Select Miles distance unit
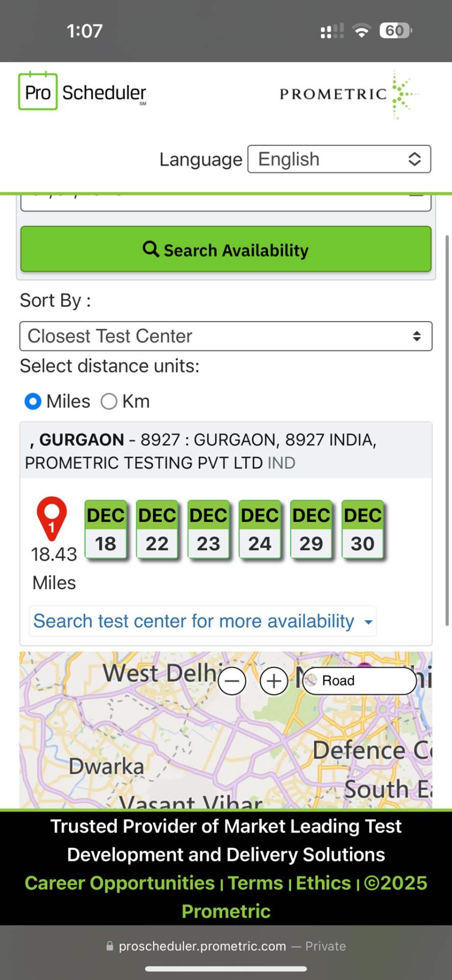452x980 pixels. pyautogui.click(x=33, y=402)
